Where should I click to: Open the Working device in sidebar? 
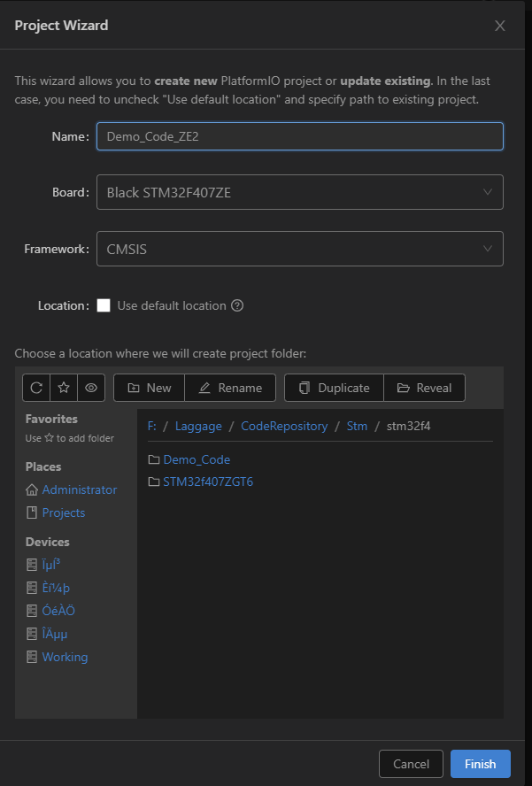(x=65, y=657)
